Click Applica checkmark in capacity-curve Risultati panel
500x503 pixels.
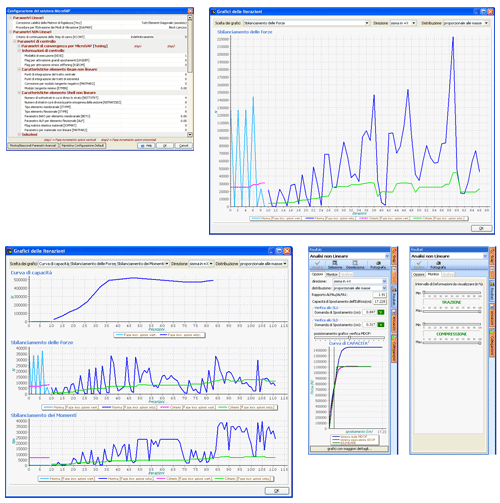point(317,263)
